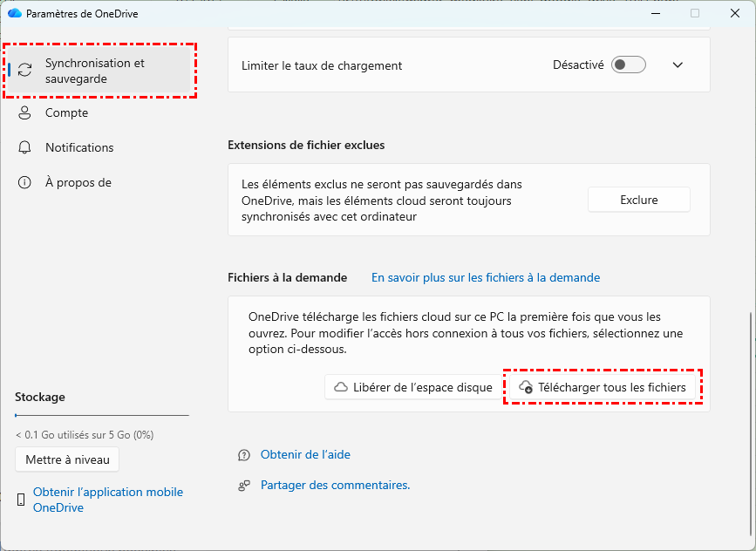Click Télécharger tous les fichiers button
The image size is (756, 551).
tap(603, 387)
